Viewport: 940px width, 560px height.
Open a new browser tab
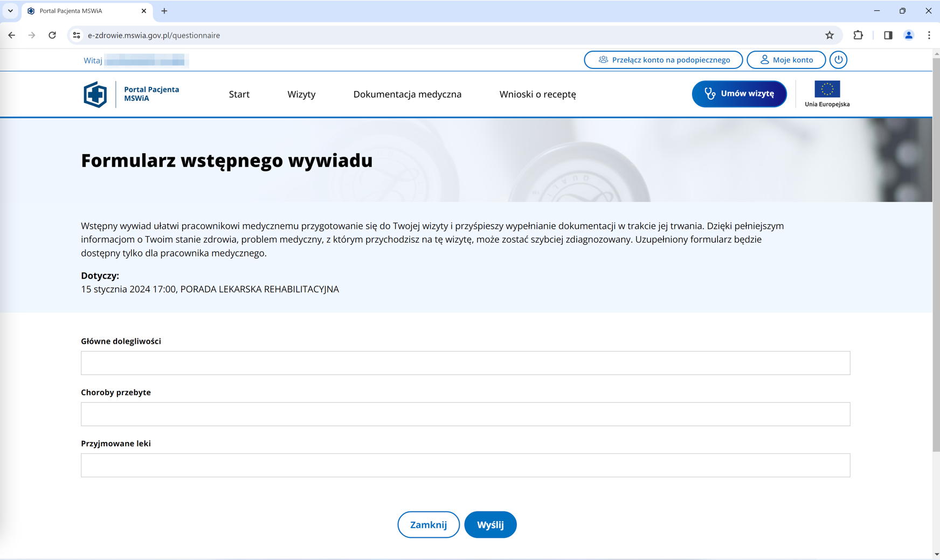point(164,11)
